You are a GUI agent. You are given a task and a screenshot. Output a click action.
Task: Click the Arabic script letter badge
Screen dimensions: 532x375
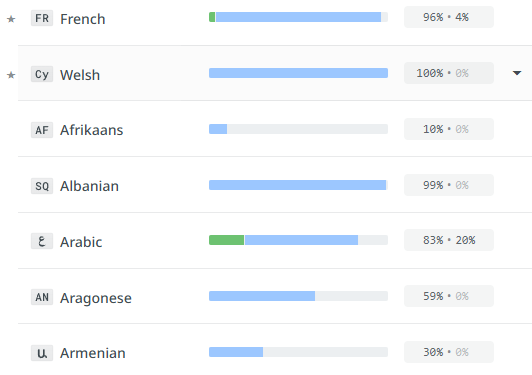coord(42,241)
